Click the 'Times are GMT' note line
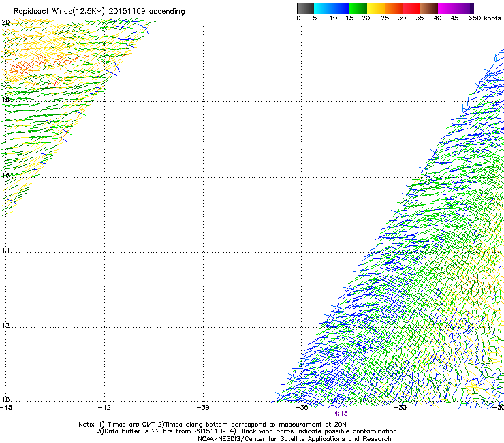This screenshot has width=504, height=443. 212,425
